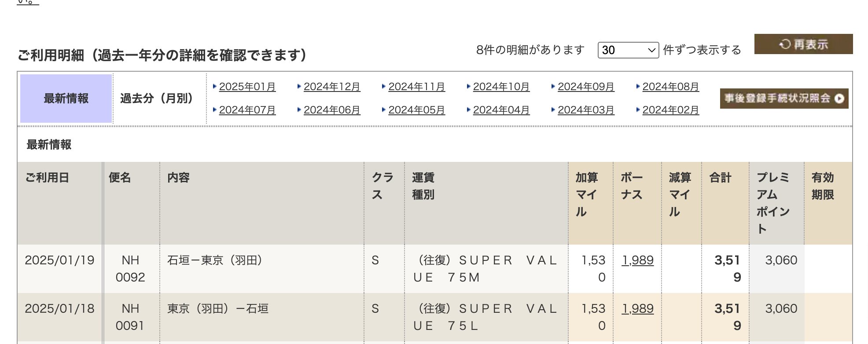Go to the 2024年08月 statement
This screenshot has height=344, width=868.
(x=671, y=87)
